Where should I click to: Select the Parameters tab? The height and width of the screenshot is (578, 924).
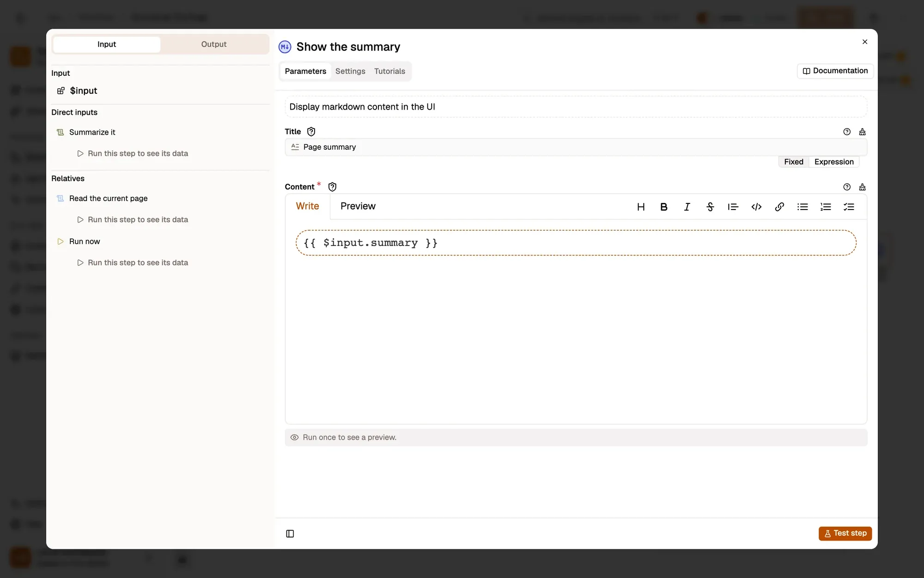305,71
